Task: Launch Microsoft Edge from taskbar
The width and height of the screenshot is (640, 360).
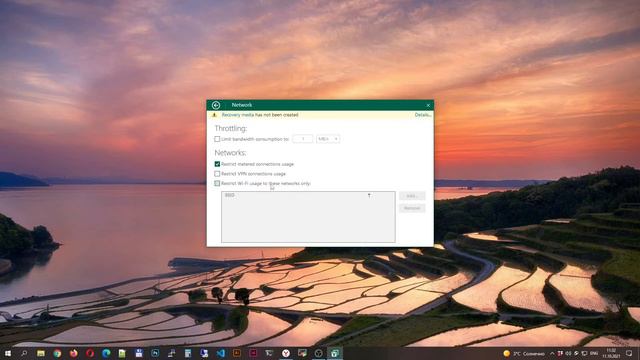Action: (106, 353)
